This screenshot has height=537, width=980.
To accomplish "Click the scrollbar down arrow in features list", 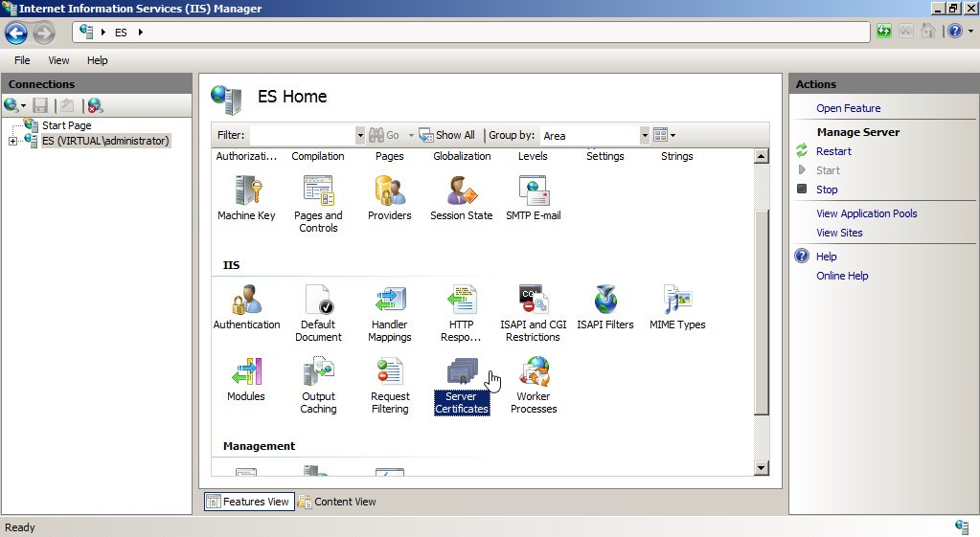I will (x=762, y=468).
